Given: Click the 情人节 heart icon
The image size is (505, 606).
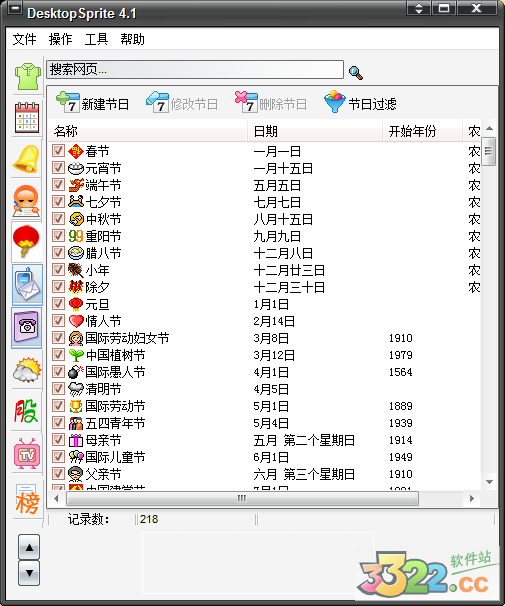Looking at the screenshot, I should [76, 321].
